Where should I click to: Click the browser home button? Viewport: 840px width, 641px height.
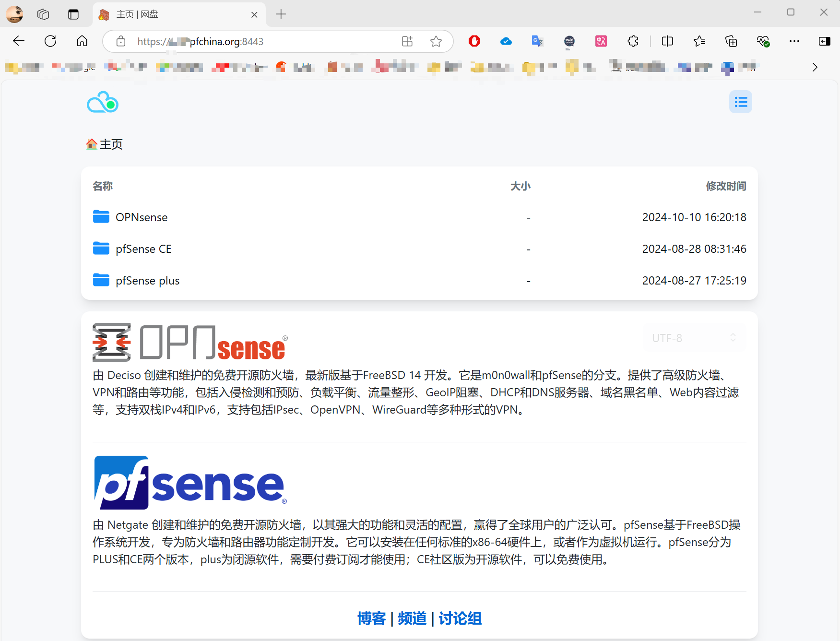(82, 41)
